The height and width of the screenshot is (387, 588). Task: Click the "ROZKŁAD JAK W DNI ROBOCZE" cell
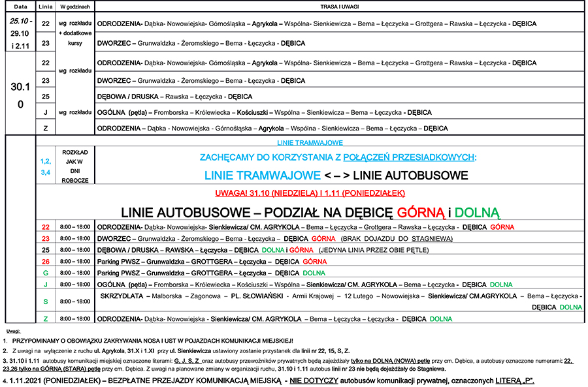75,166
